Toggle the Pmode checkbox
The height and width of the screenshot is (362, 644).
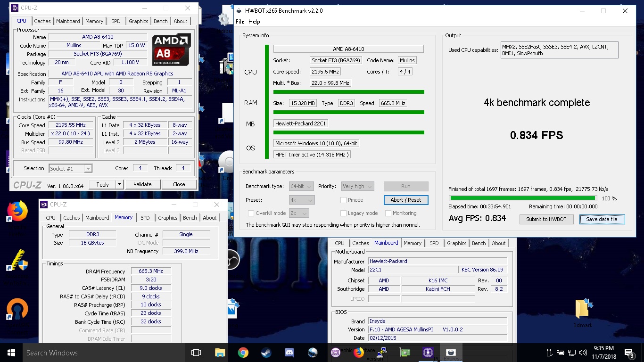point(343,200)
